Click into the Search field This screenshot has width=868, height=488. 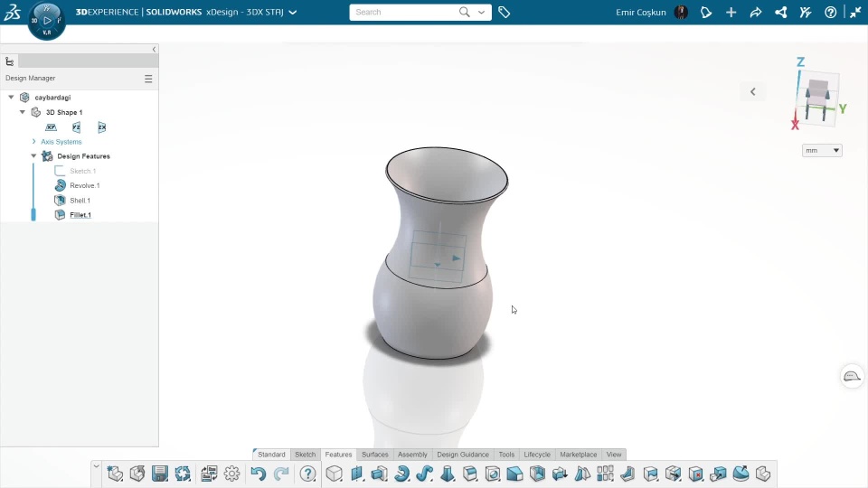[x=406, y=12]
